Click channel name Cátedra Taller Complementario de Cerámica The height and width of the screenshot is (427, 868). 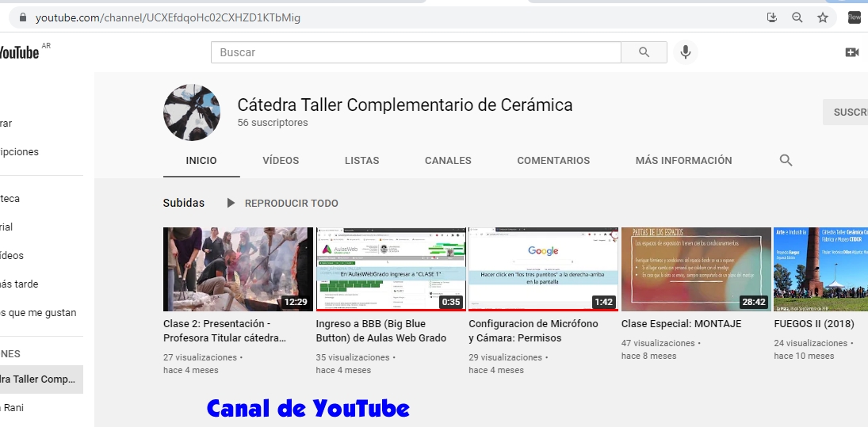pos(405,105)
